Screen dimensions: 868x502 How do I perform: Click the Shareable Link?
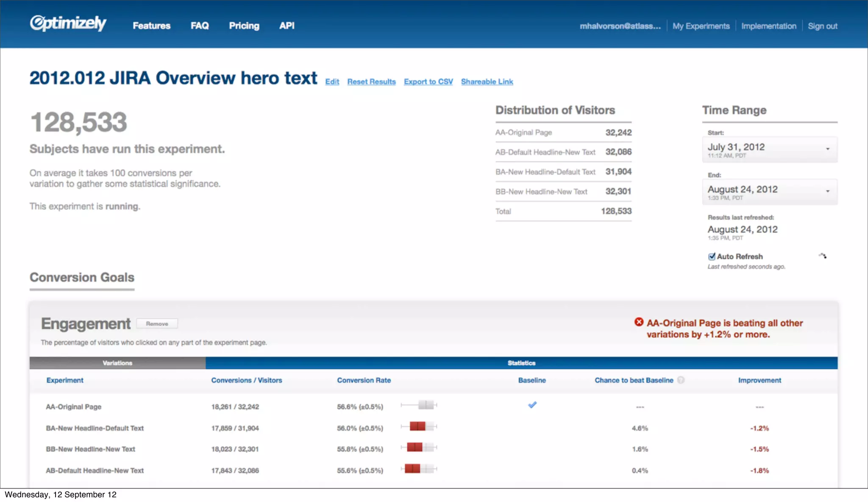click(x=487, y=82)
